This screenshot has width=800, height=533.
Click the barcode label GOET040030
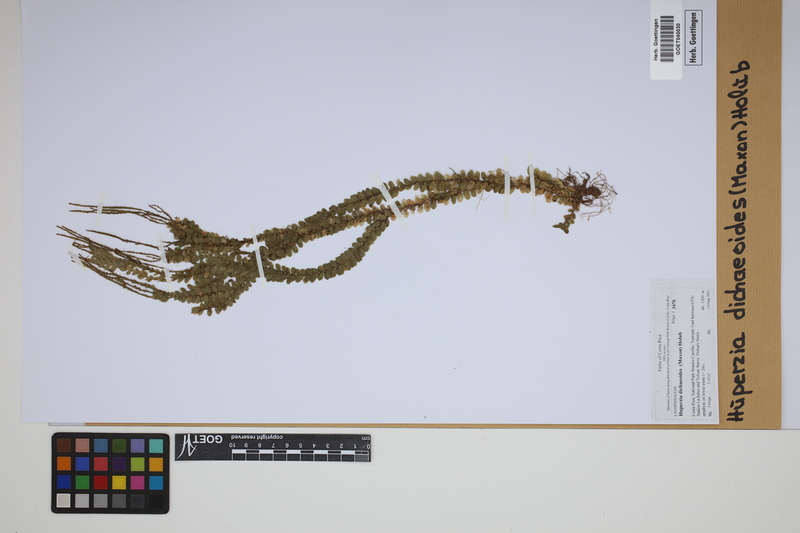pyautogui.click(x=665, y=39)
